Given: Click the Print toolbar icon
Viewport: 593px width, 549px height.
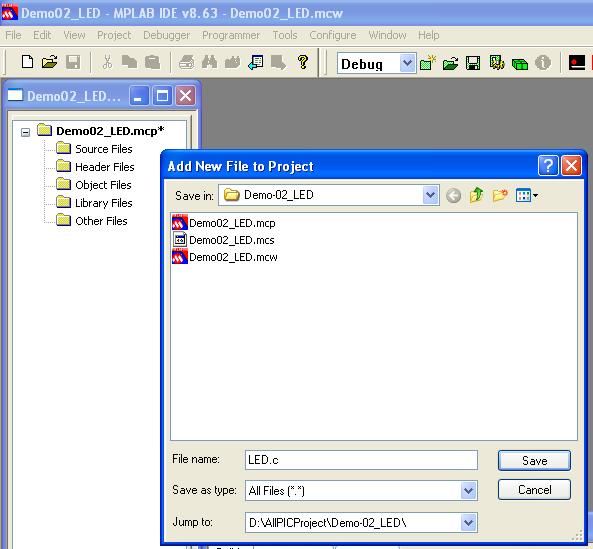Looking at the screenshot, I should click(186, 62).
